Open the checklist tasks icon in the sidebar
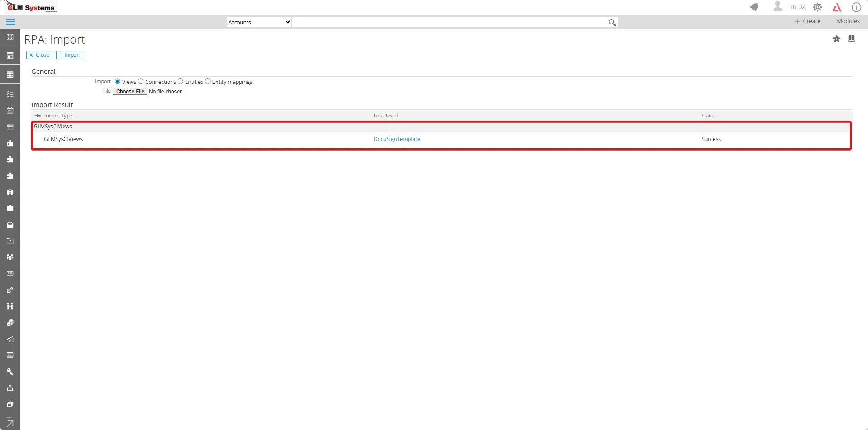 click(x=10, y=94)
